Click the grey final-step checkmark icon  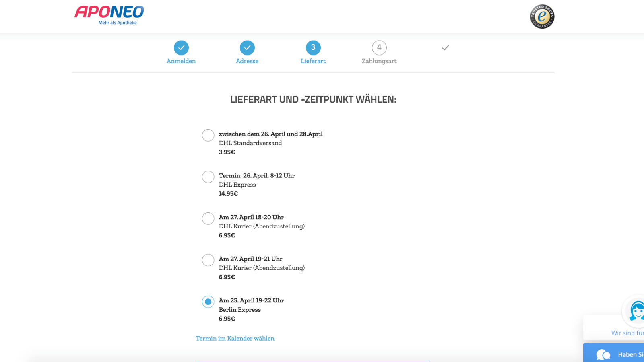[x=445, y=47]
